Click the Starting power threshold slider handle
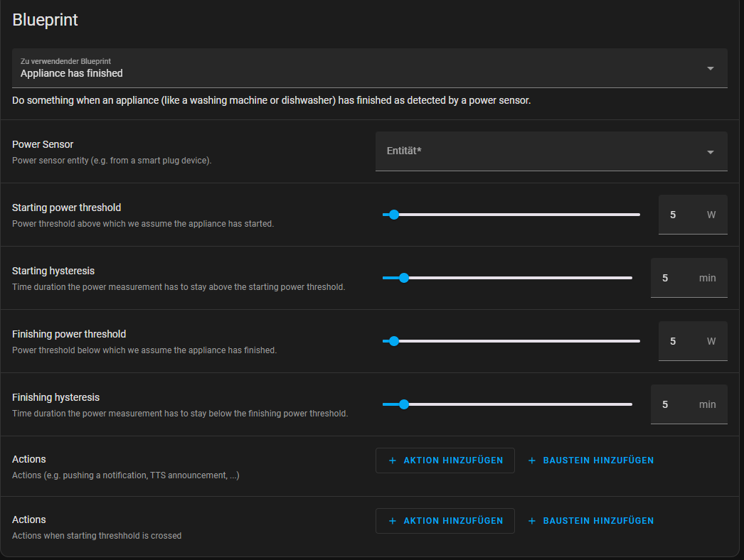This screenshot has width=744, height=560. coord(394,215)
